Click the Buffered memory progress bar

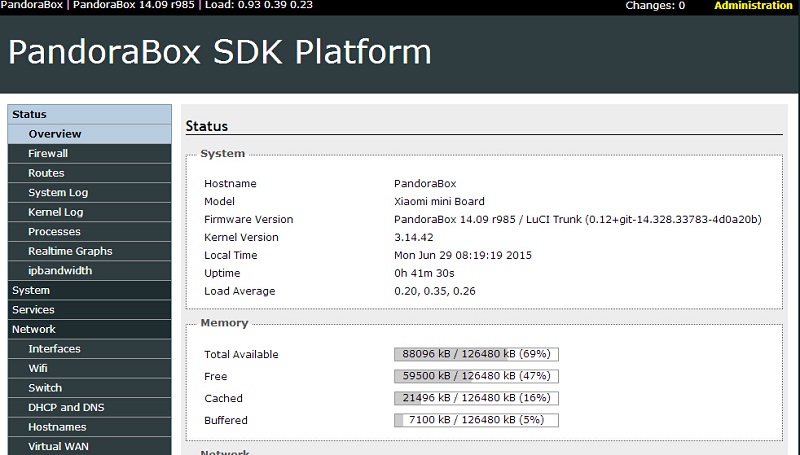[x=476, y=420]
